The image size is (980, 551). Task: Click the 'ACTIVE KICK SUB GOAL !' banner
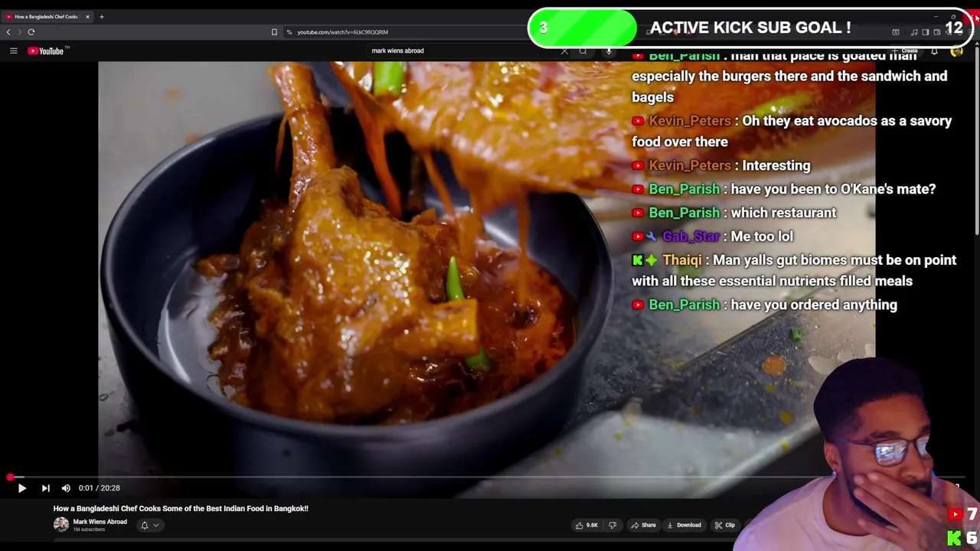(x=750, y=28)
